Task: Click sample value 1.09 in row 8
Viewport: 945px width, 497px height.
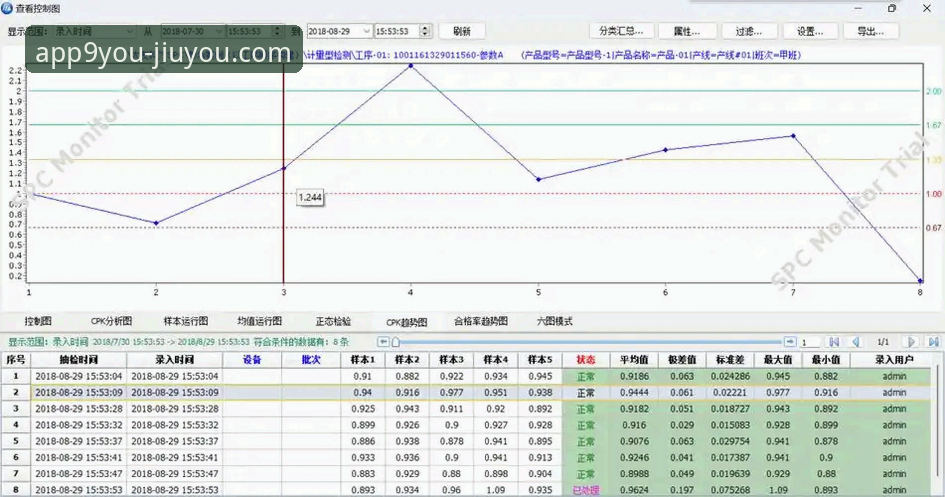Action: [496, 490]
